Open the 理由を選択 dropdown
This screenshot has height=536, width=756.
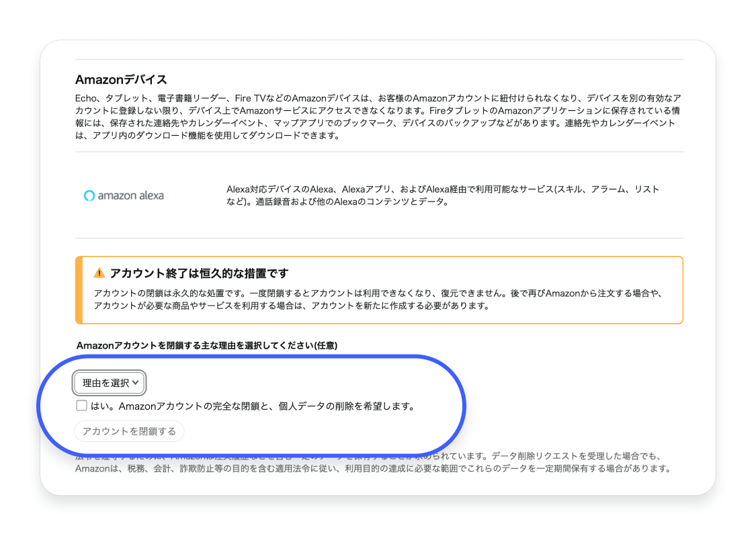(x=110, y=383)
